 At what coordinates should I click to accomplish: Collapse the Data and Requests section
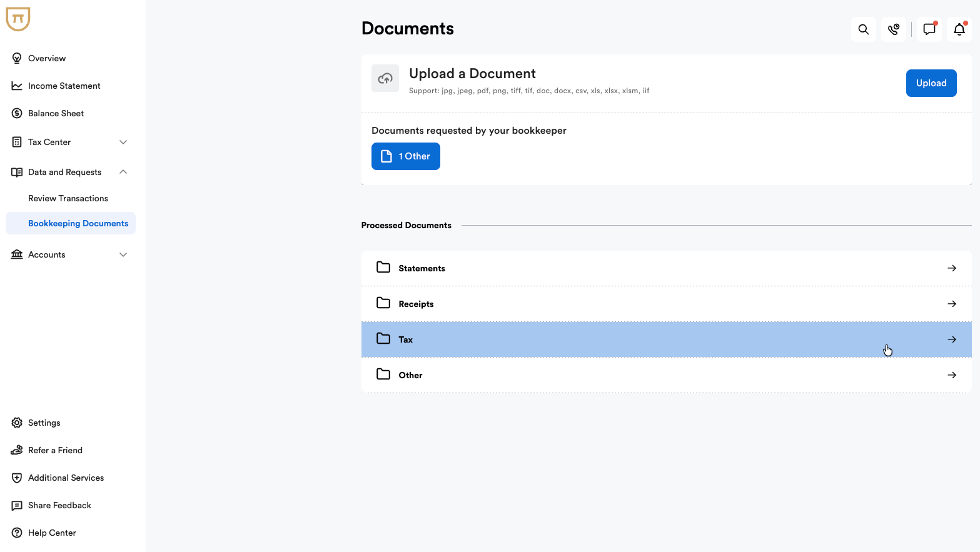(x=123, y=172)
